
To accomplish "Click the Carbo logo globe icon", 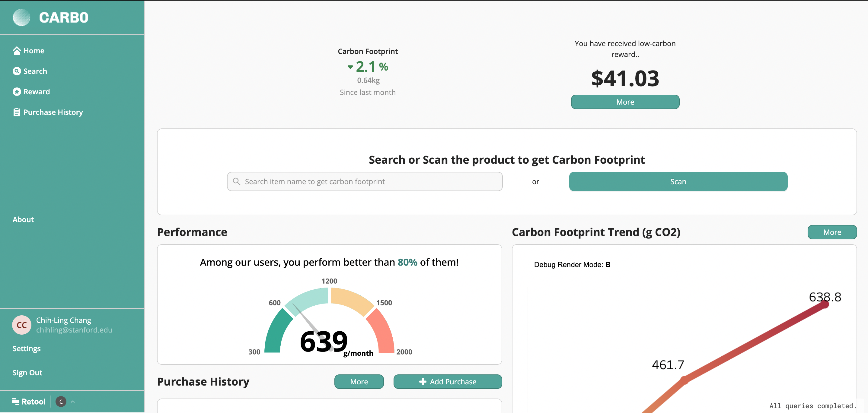I will tap(21, 17).
